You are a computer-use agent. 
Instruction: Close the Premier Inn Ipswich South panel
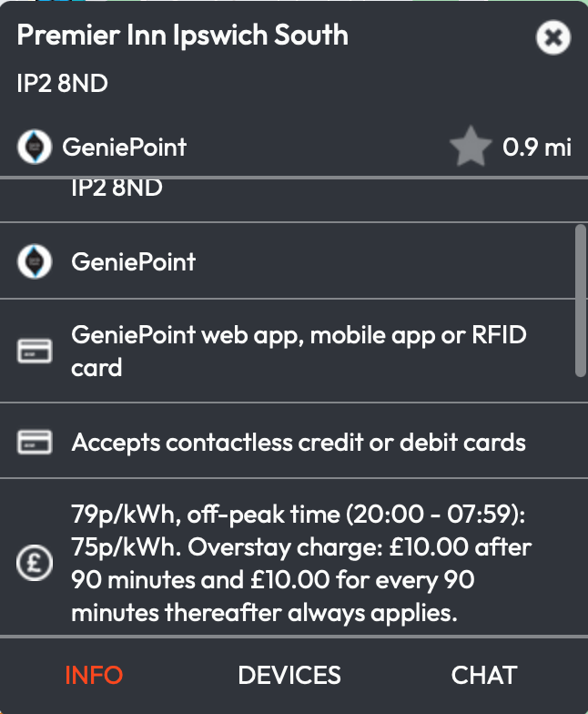pos(553,38)
